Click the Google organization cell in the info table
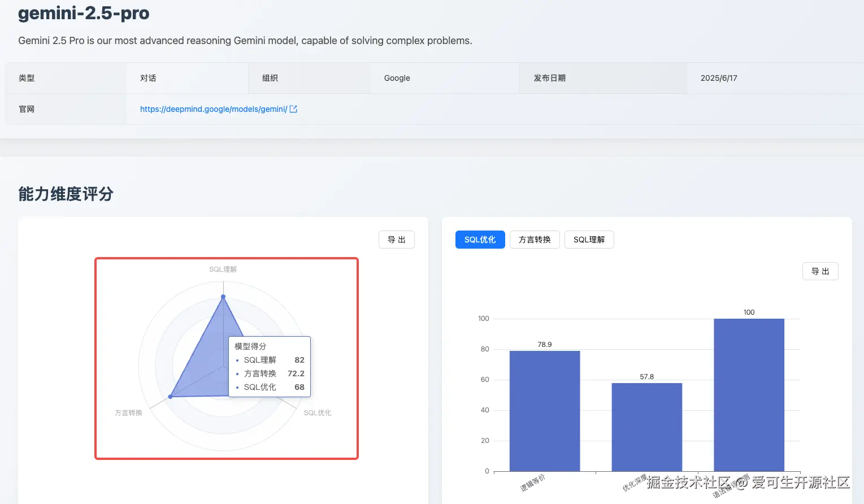 397,78
